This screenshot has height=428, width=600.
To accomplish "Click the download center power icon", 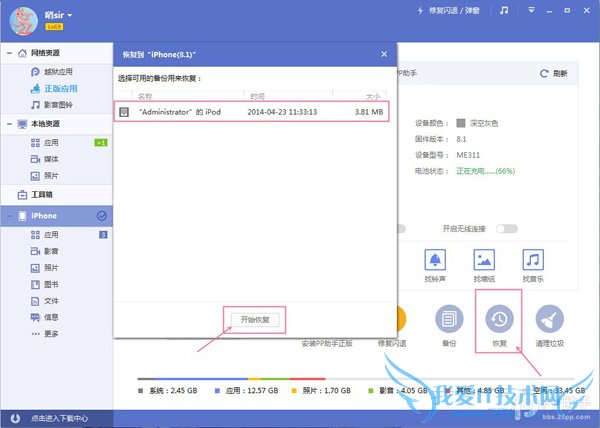I will (x=15, y=418).
